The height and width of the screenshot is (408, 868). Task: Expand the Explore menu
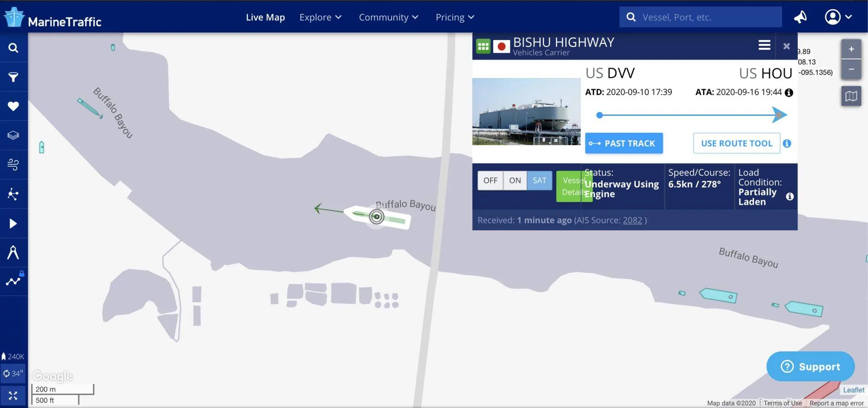(320, 17)
